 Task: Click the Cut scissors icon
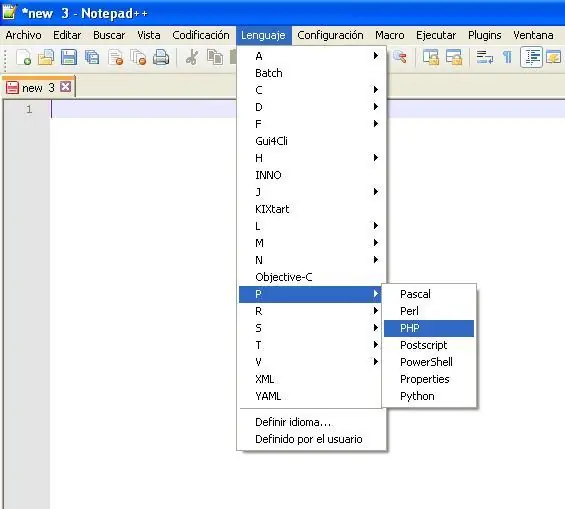click(192, 58)
